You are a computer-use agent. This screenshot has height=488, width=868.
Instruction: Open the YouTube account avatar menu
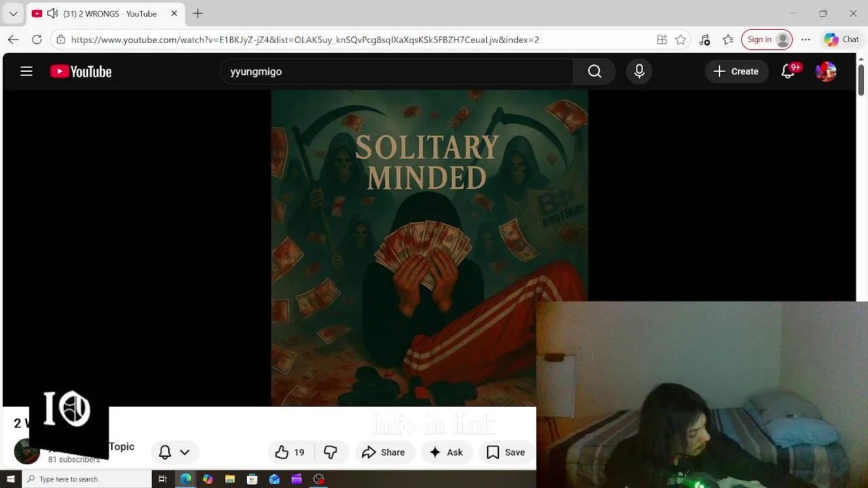coord(826,71)
